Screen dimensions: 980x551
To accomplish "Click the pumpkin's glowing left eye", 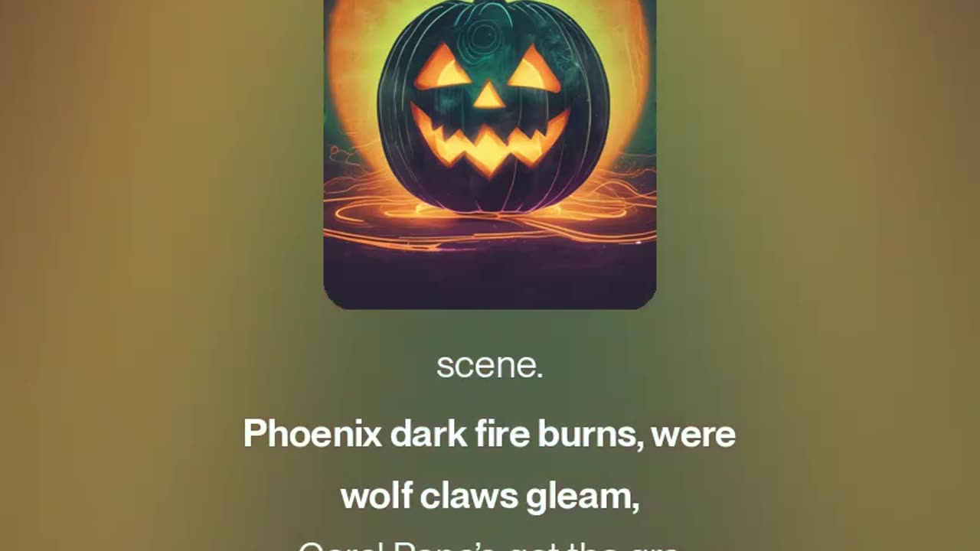I will coord(442,70).
